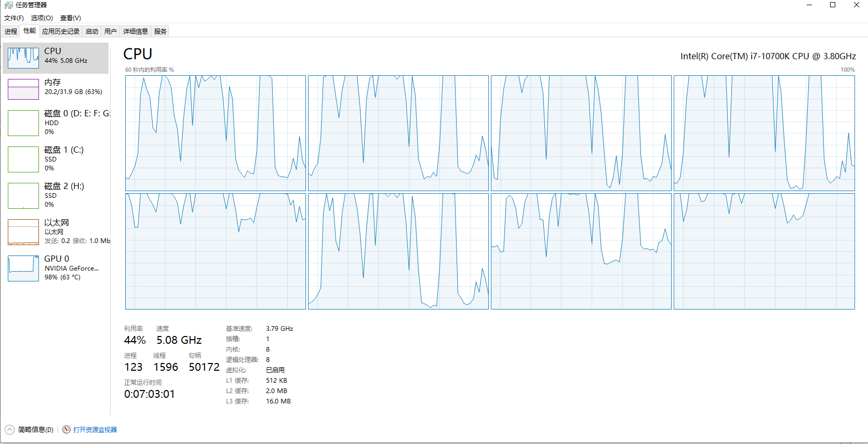The width and height of the screenshot is (868, 444).
Task: Open the 选项(O) menu
Action: click(42, 18)
